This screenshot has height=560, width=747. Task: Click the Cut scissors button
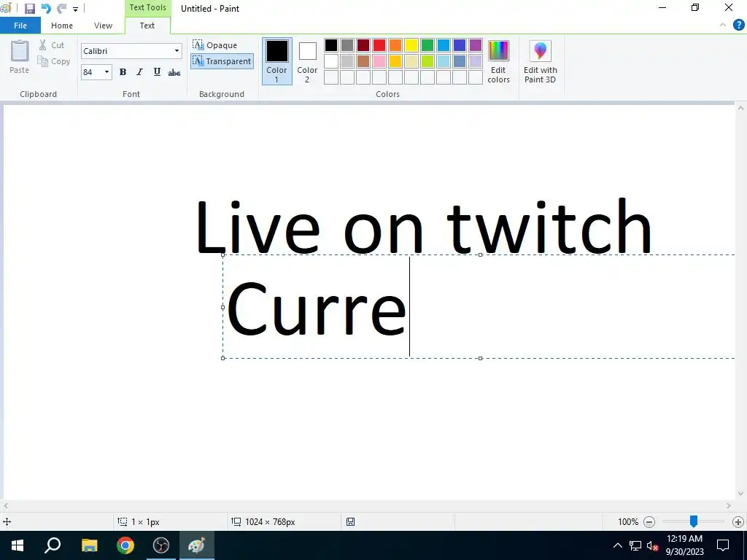[x=52, y=45]
